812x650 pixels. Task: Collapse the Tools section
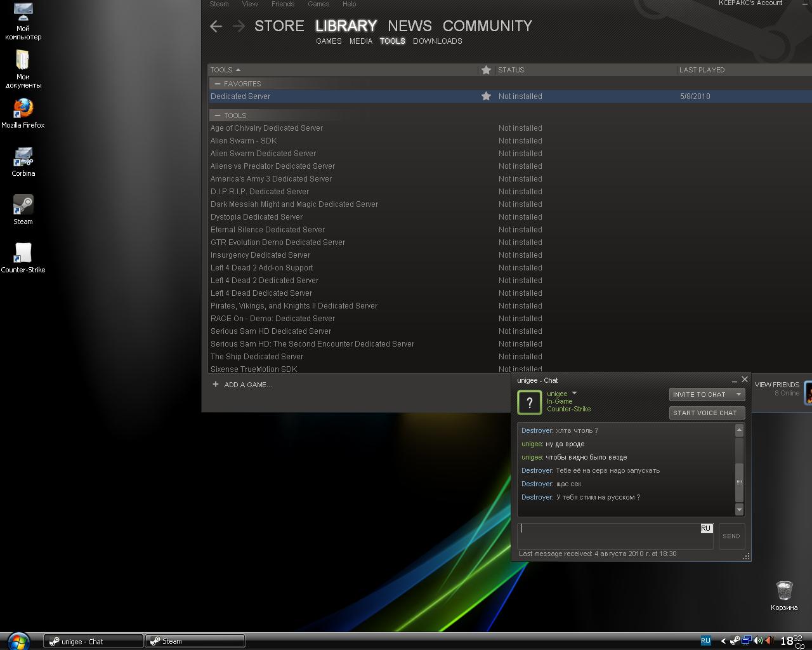[x=218, y=116]
